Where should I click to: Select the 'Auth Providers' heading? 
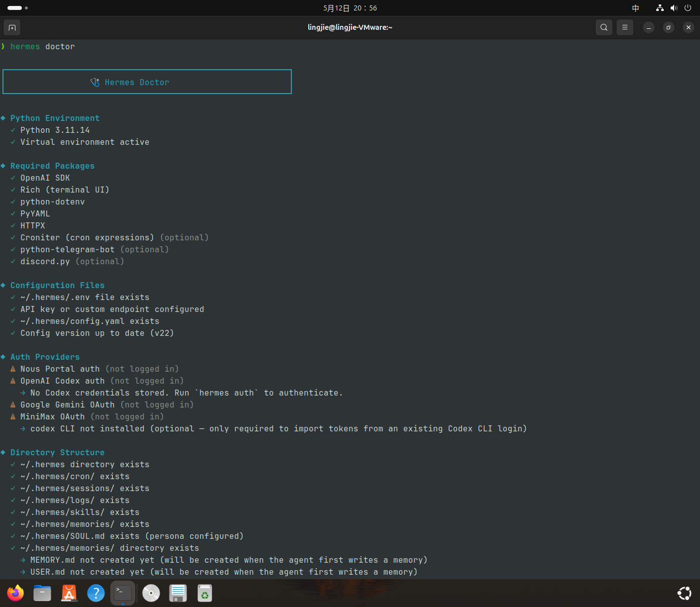pyautogui.click(x=45, y=357)
